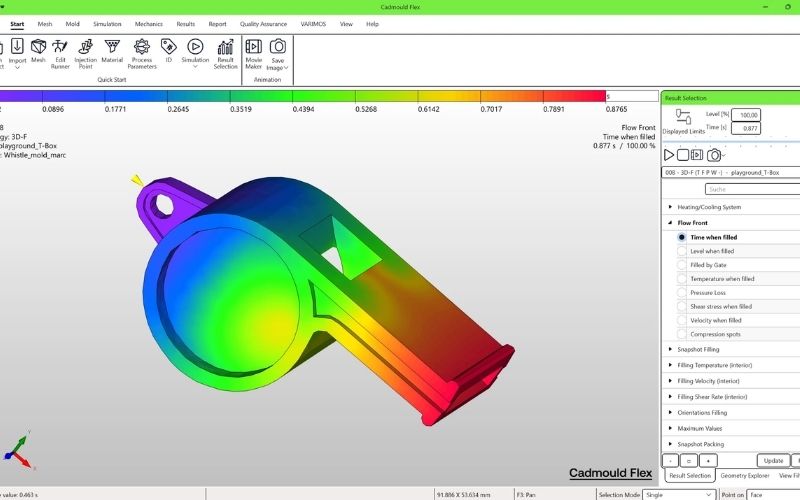The height and width of the screenshot is (500, 800).
Task: Expand Filling Shear Rate (interior) group
Action: (x=670, y=396)
